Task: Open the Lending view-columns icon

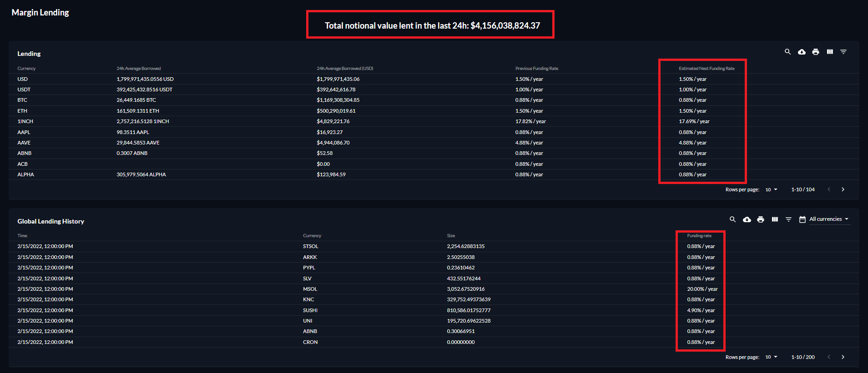Action: click(x=830, y=52)
